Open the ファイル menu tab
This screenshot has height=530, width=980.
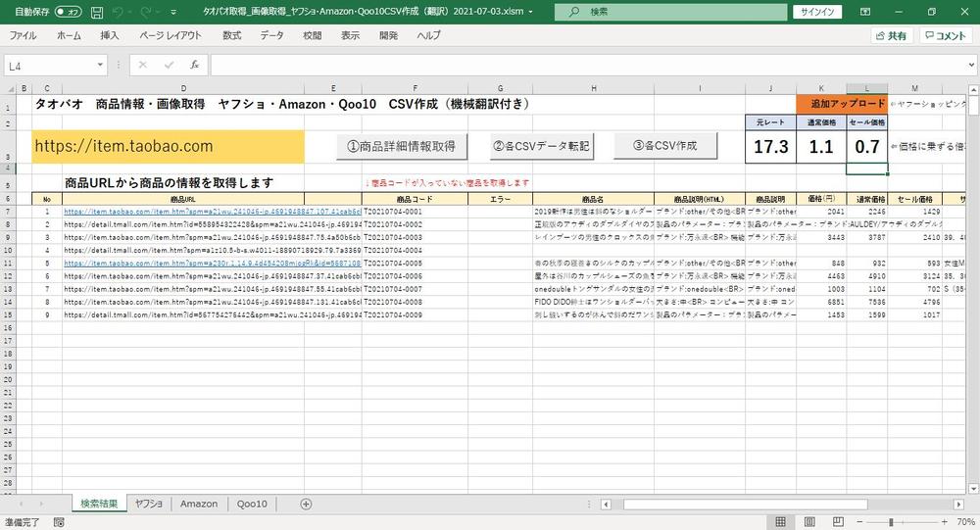click(x=24, y=35)
